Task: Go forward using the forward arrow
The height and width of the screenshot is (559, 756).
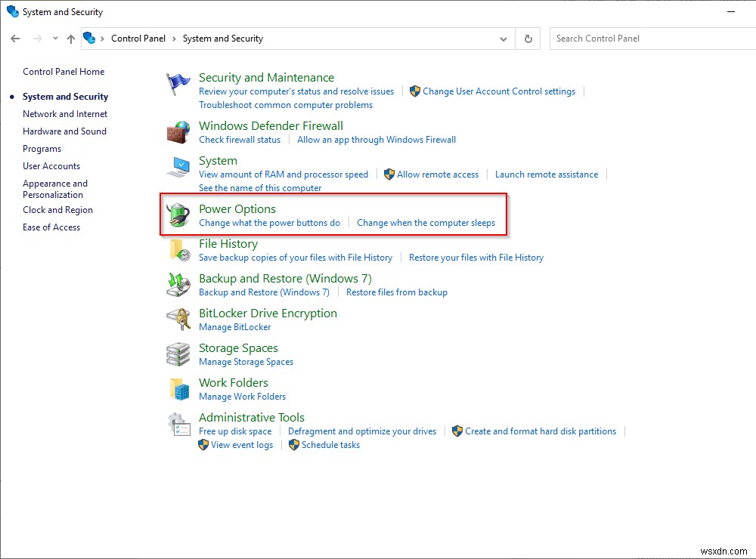Action: point(38,39)
